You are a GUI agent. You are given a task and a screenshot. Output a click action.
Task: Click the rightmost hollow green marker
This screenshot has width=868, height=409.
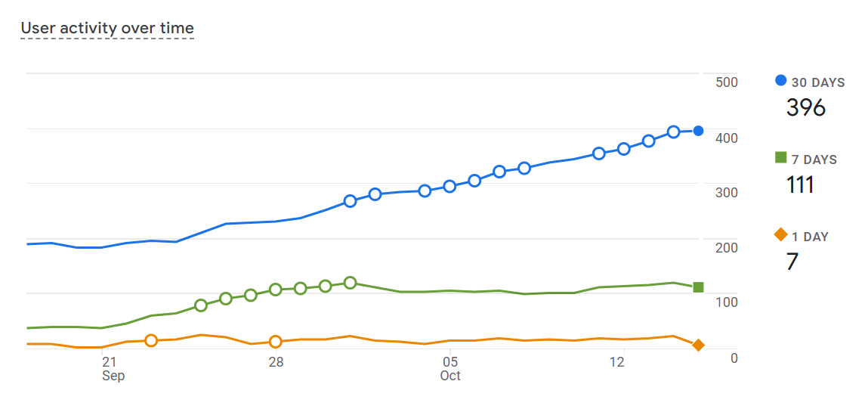[x=350, y=283]
